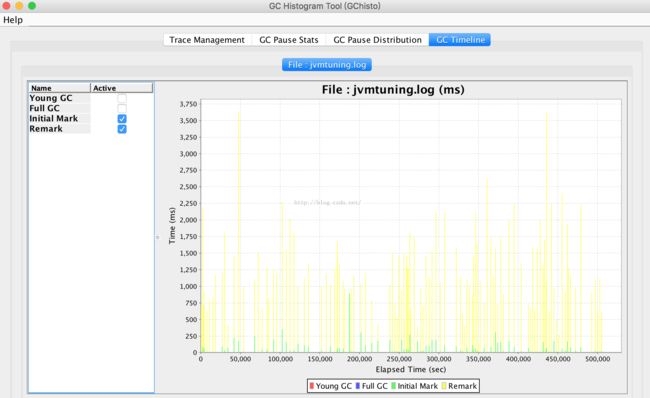The image size is (650, 398).
Task: Enable the Young GC checkbox
Action: coord(122,98)
